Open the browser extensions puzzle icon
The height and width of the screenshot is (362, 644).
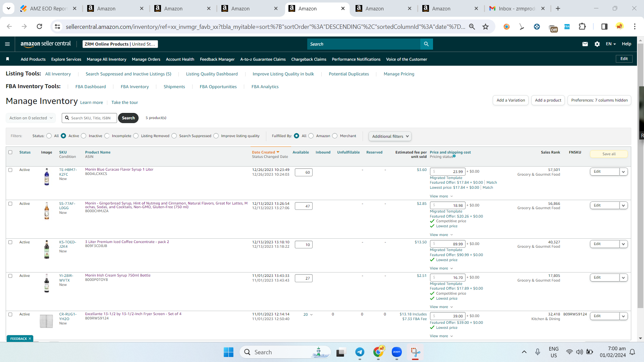(x=582, y=26)
